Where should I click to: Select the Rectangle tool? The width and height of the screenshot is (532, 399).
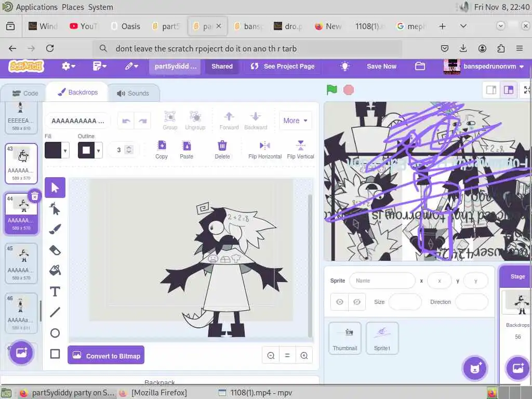pyautogui.click(x=55, y=353)
